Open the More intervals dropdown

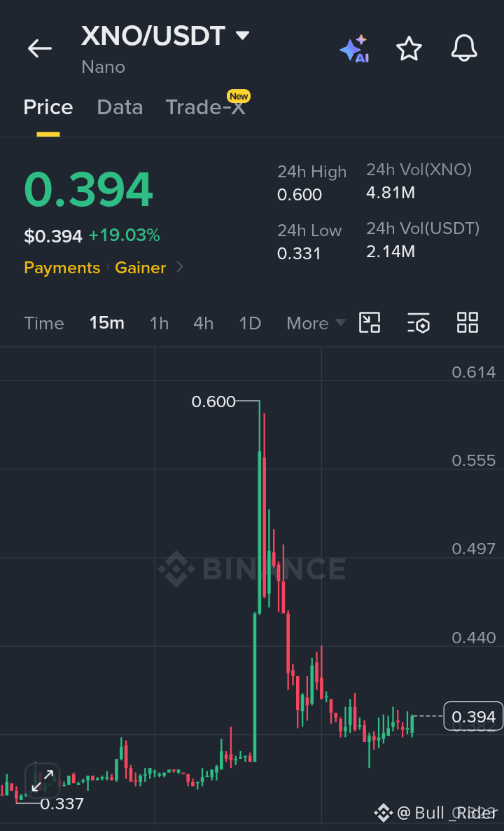(316, 323)
